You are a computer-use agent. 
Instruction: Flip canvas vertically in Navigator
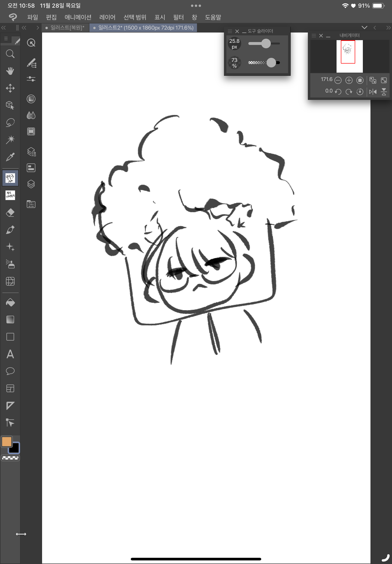pos(384,92)
